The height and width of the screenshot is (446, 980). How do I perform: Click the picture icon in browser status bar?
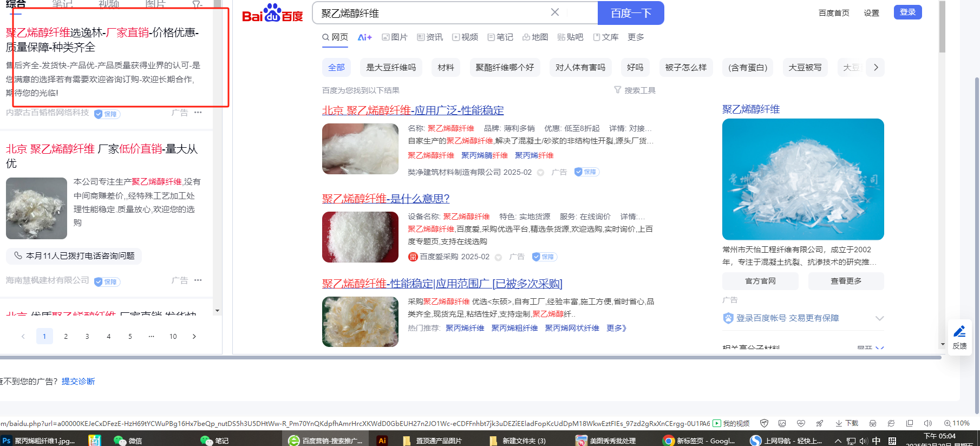[x=782, y=423]
